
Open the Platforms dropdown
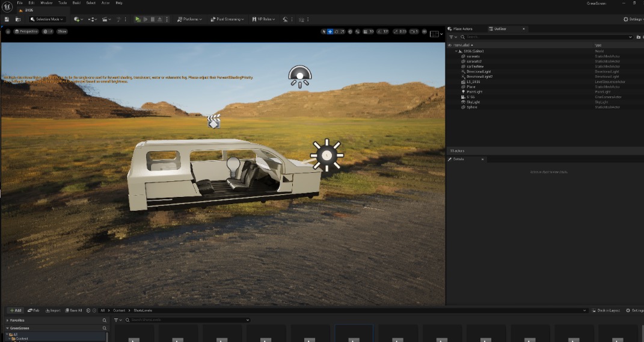189,19
